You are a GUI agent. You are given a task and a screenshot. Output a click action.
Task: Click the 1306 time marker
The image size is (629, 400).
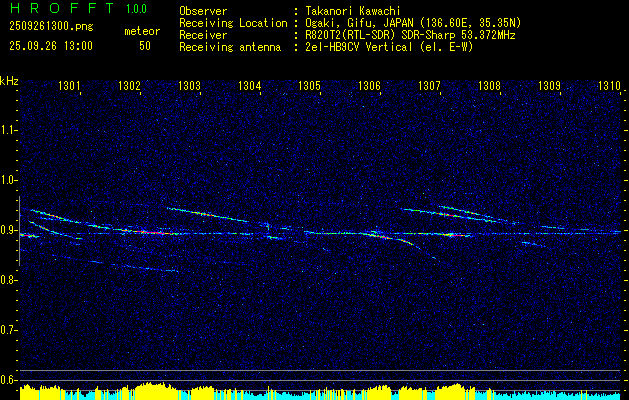pos(369,85)
